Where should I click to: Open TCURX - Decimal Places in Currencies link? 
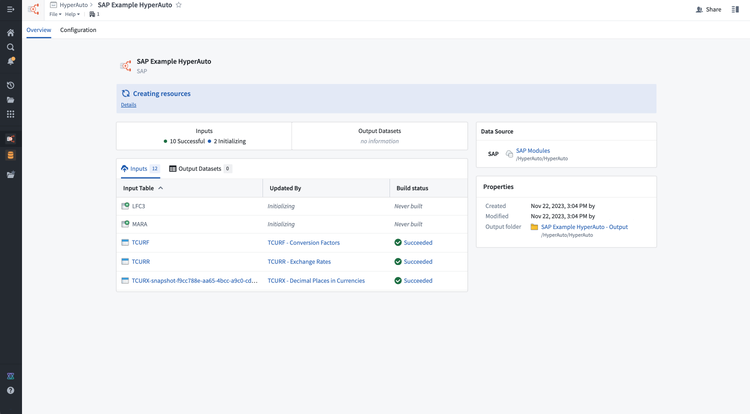[316, 281]
